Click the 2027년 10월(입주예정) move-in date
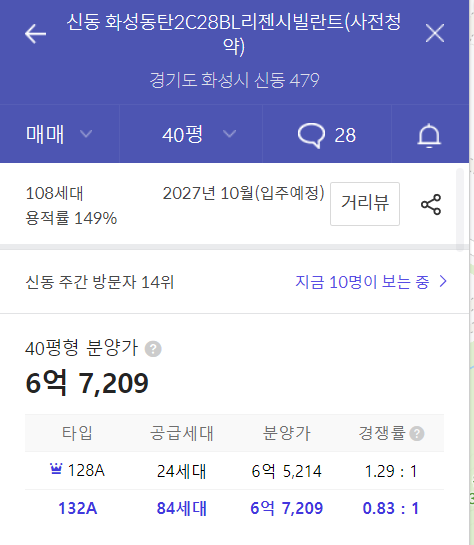This screenshot has height=545, width=474. (244, 193)
